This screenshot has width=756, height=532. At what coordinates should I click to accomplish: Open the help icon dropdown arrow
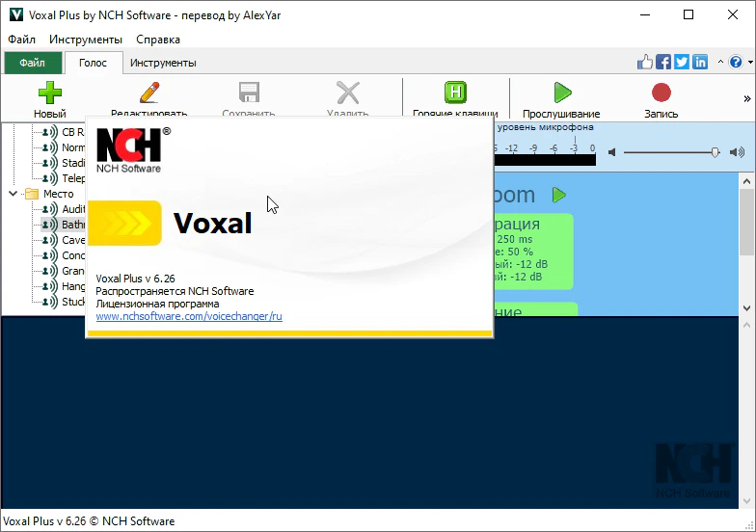pyautogui.click(x=748, y=63)
